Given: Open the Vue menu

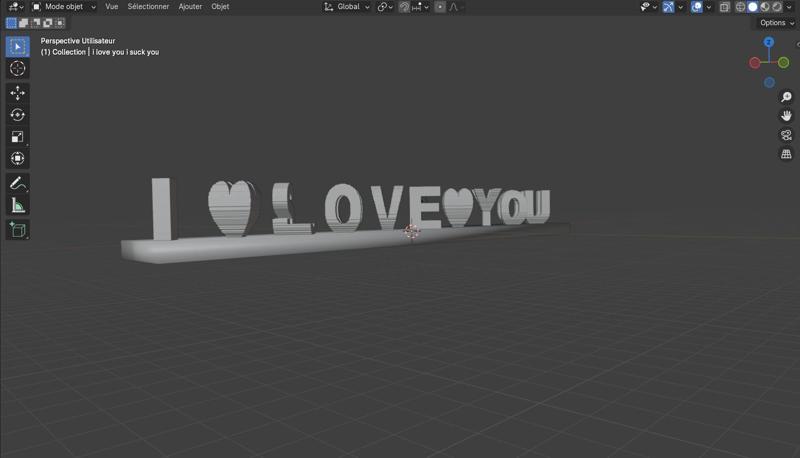Looking at the screenshot, I should (x=112, y=7).
